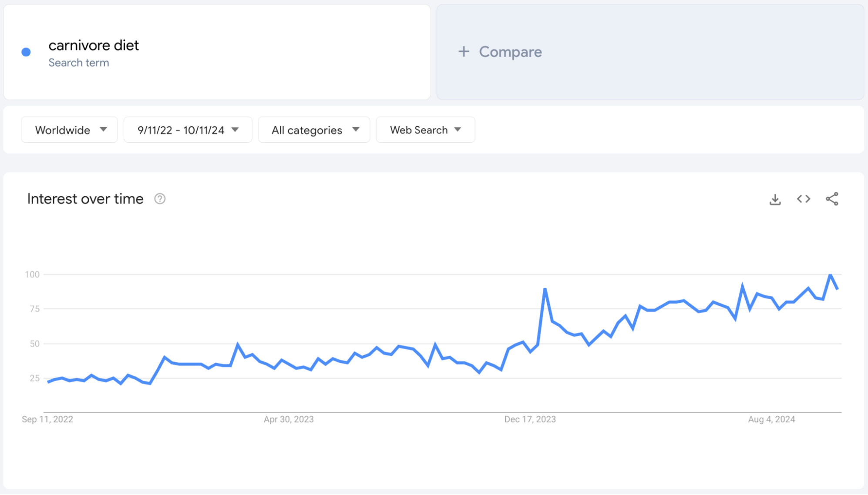868x495 pixels.
Task: Open the 9/11/22 - 10/11/24 date range dropdown
Action: [x=188, y=130]
